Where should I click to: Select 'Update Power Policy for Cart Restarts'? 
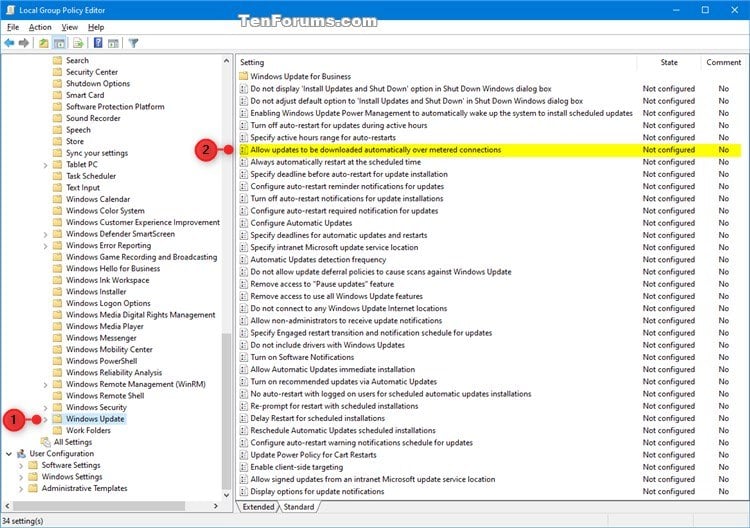313,455
